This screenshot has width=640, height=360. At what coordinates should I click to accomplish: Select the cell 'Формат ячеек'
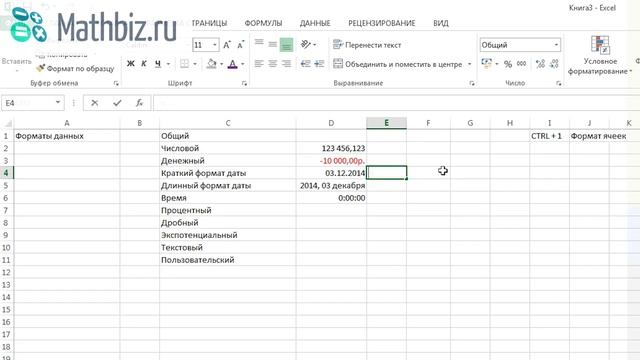tap(589, 136)
